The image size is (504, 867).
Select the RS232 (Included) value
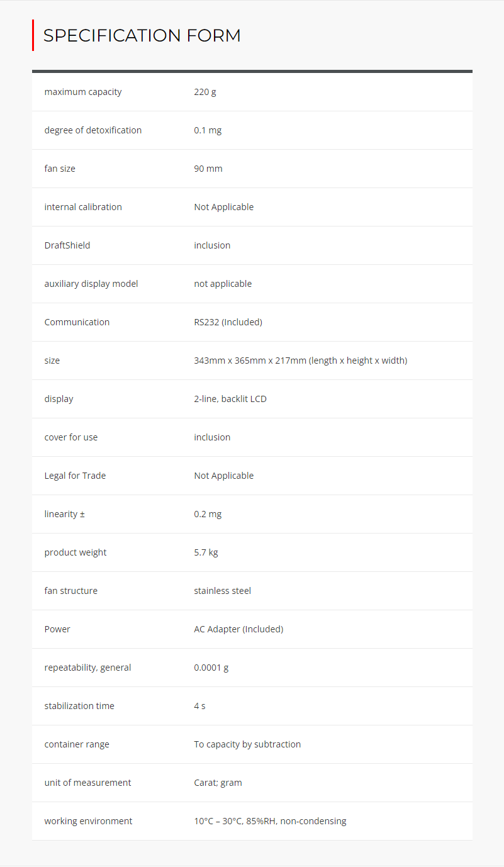pos(228,322)
